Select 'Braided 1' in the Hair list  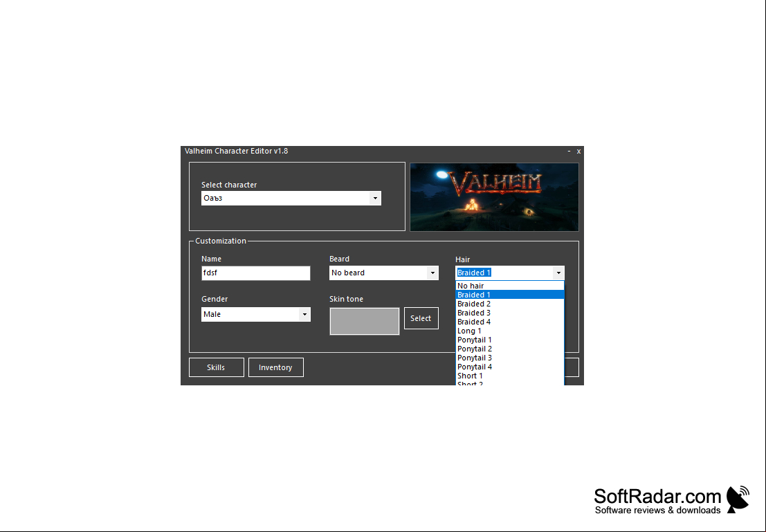coord(509,295)
